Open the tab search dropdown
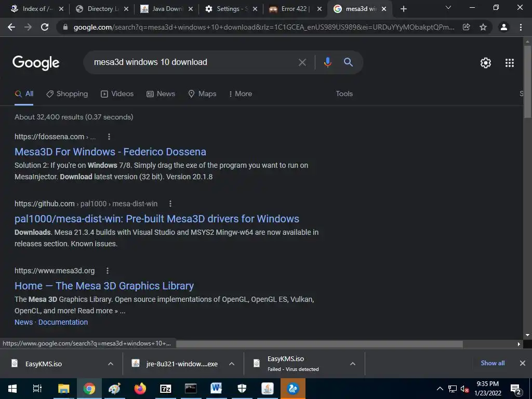Image resolution: width=532 pixels, height=399 pixels. (x=448, y=7)
